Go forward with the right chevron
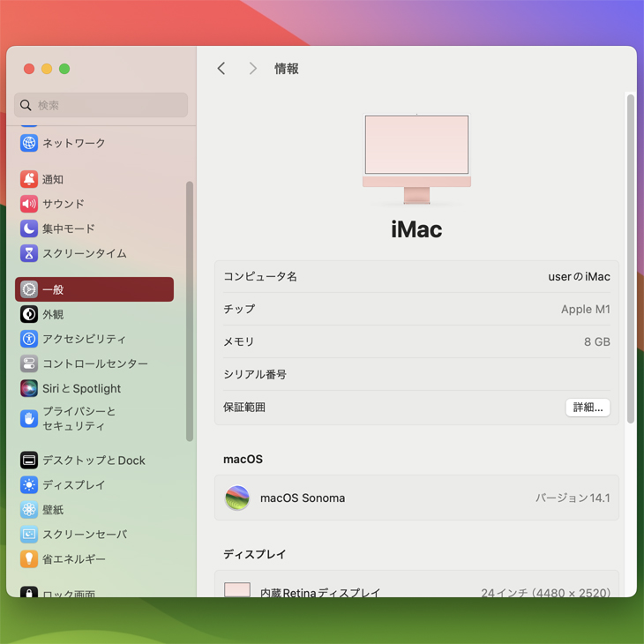Image resolution: width=644 pixels, height=644 pixels. click(x=252, y=68)
